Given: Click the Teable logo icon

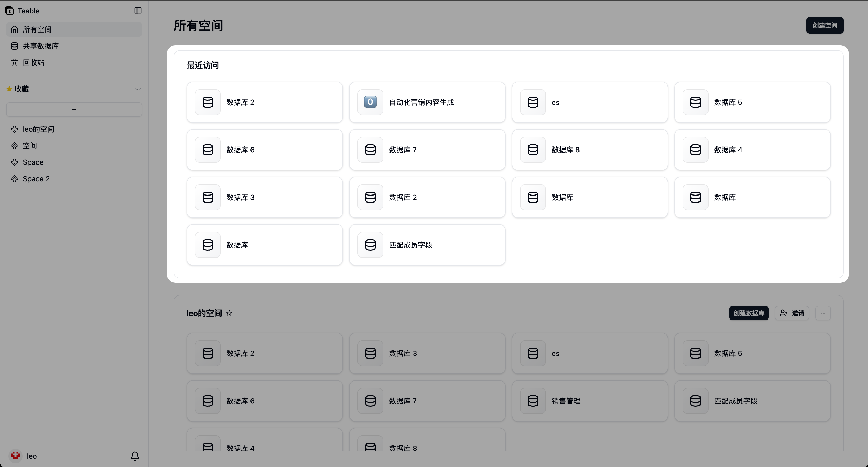Looking at the screenshot, I should 9,11.
